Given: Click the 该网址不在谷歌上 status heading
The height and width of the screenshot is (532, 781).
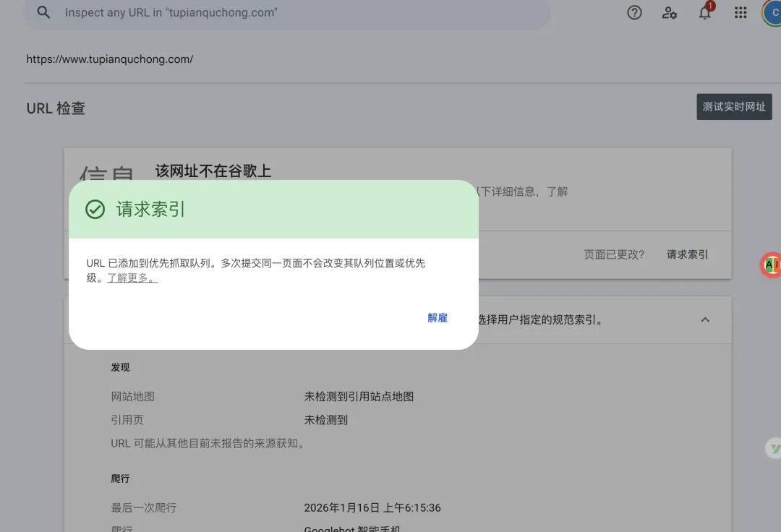Looking at the screenshot, I should coord(213,171).
